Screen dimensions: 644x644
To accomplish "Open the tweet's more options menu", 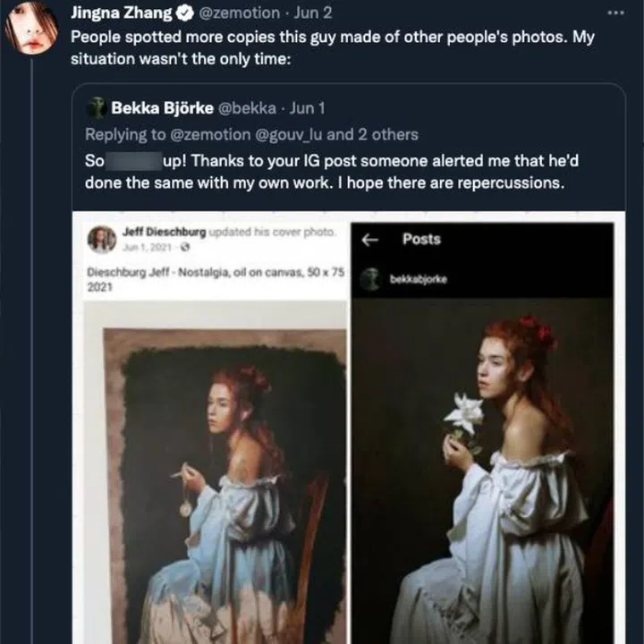I will click(x=614, y=13).
